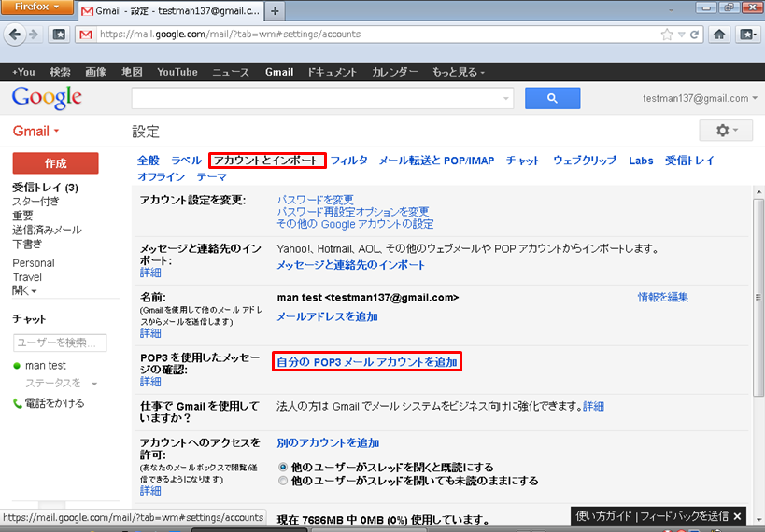The image size is (765, 532).
Task: Click the settings page vertical scrollbar
Action: point(758,298)
